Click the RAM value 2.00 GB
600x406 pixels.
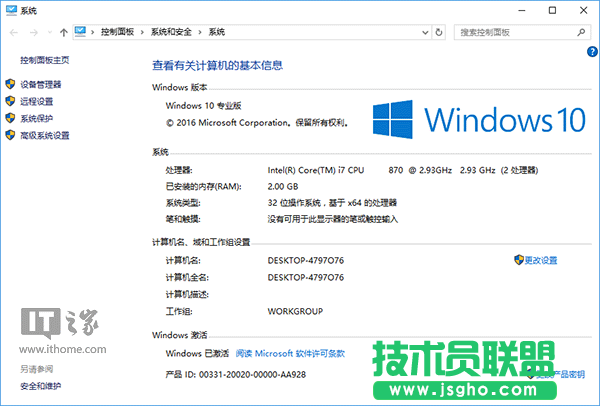[x=283, y=186]
